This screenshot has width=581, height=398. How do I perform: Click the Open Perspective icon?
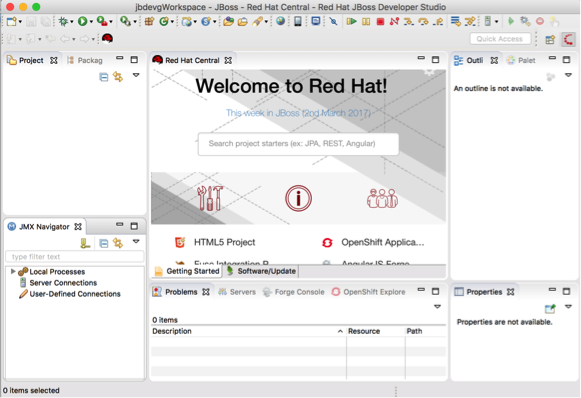coord(550,39)
